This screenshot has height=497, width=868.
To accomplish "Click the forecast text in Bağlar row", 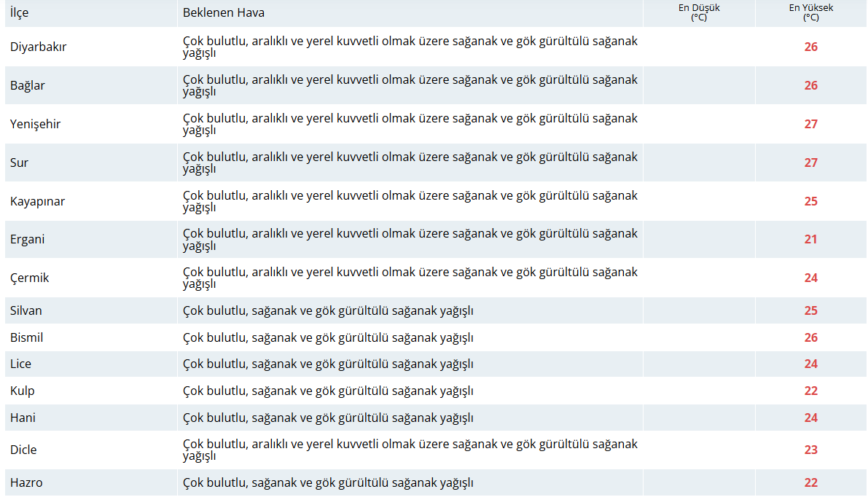I will click(410, 86).
